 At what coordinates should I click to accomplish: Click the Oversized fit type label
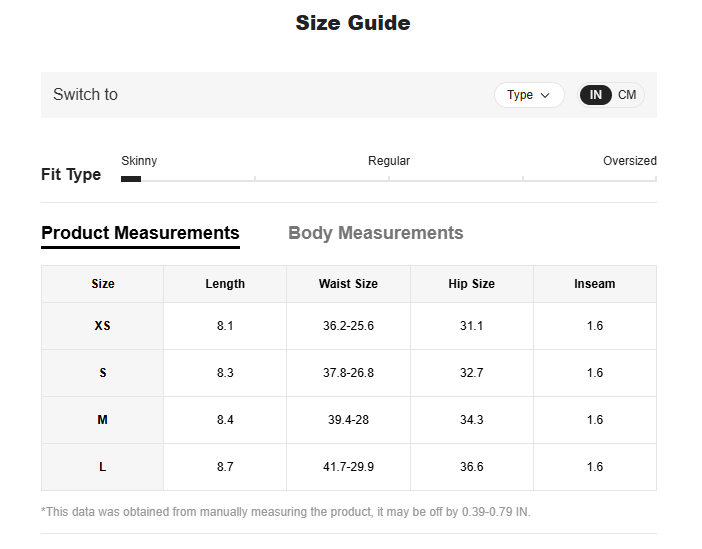coord(629,161)
